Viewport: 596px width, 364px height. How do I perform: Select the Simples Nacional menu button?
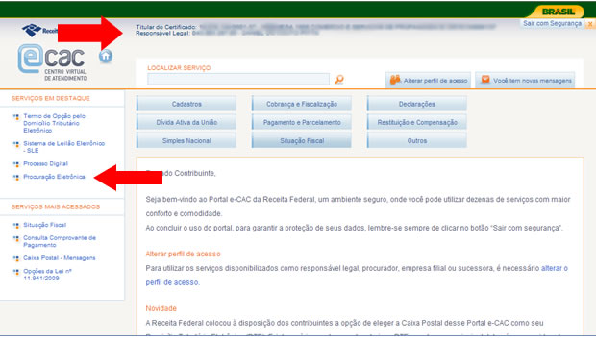186,140
